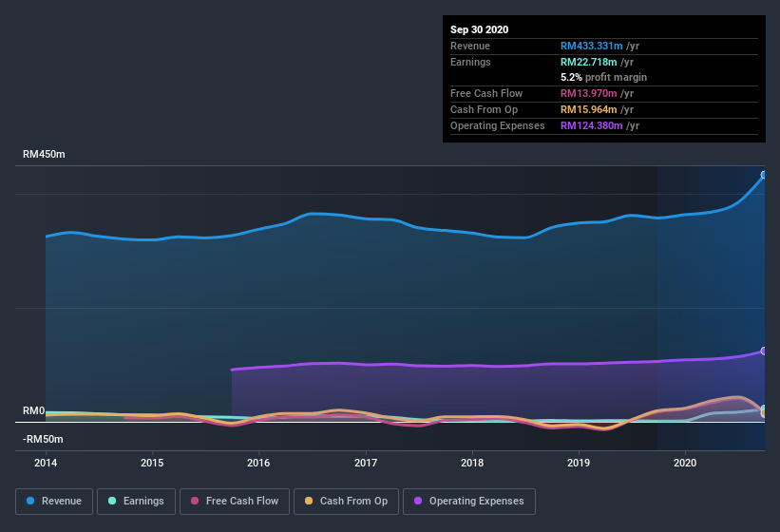Screen dimensions: 780x532
Task: Click the Operating Expenses endpoint marker
Action: coord(764,351)
